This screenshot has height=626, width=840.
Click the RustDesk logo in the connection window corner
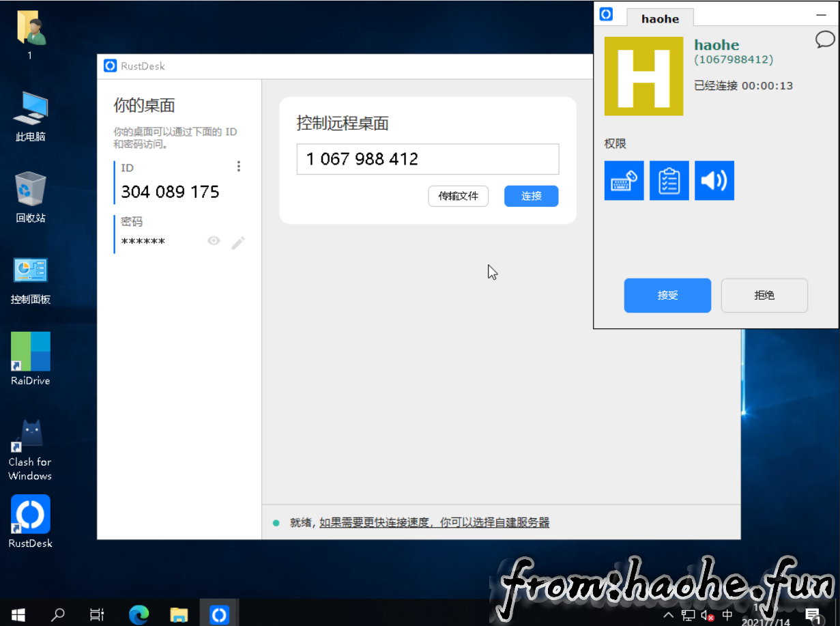[606, 14]
